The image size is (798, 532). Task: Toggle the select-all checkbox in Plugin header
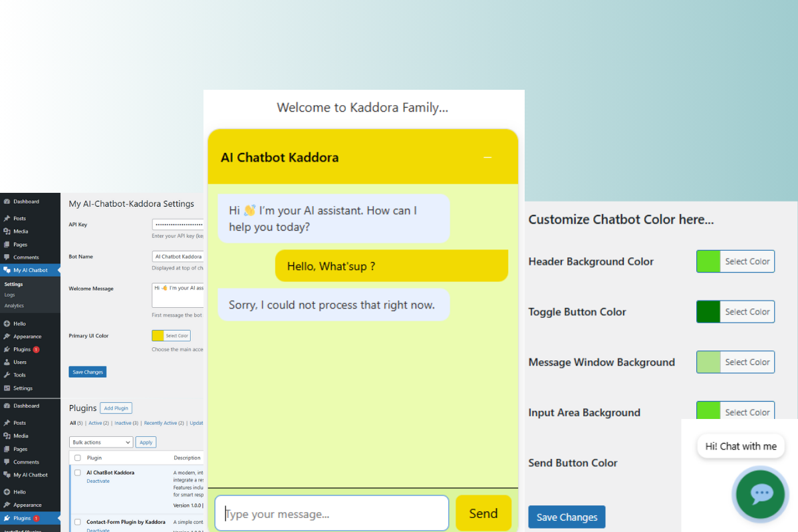(78, 458)
